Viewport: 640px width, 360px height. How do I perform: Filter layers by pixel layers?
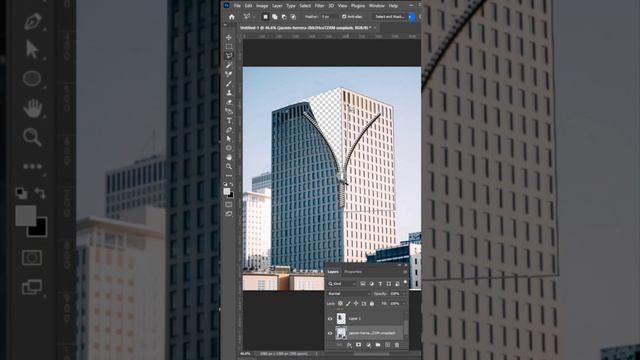click(362, 284)
